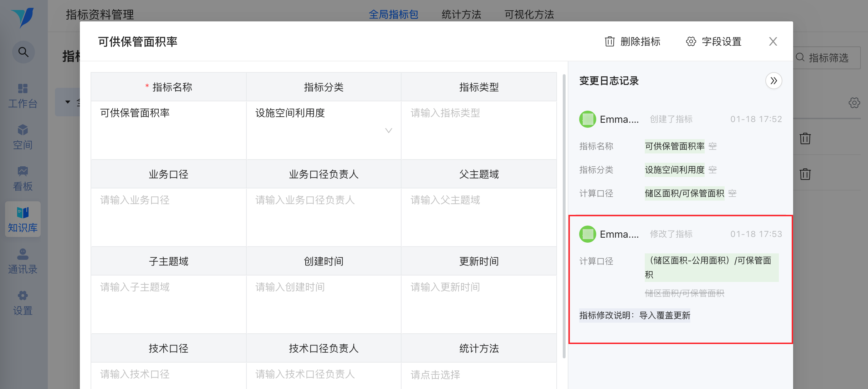Open the 可视化方法 tab
This screenshot has width=868, height=389.
pos(529,14)
